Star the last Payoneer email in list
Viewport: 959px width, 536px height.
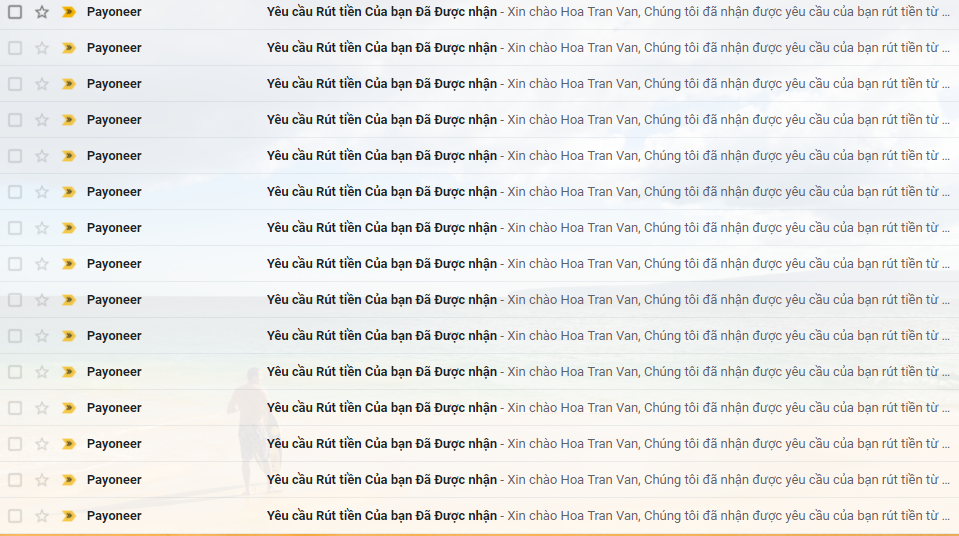(x=42, y=516)
